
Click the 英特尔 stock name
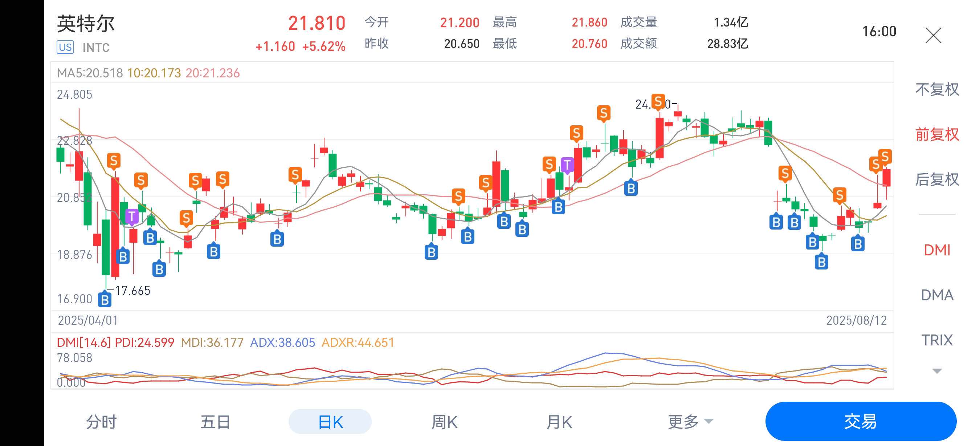(x=86, y=24)
